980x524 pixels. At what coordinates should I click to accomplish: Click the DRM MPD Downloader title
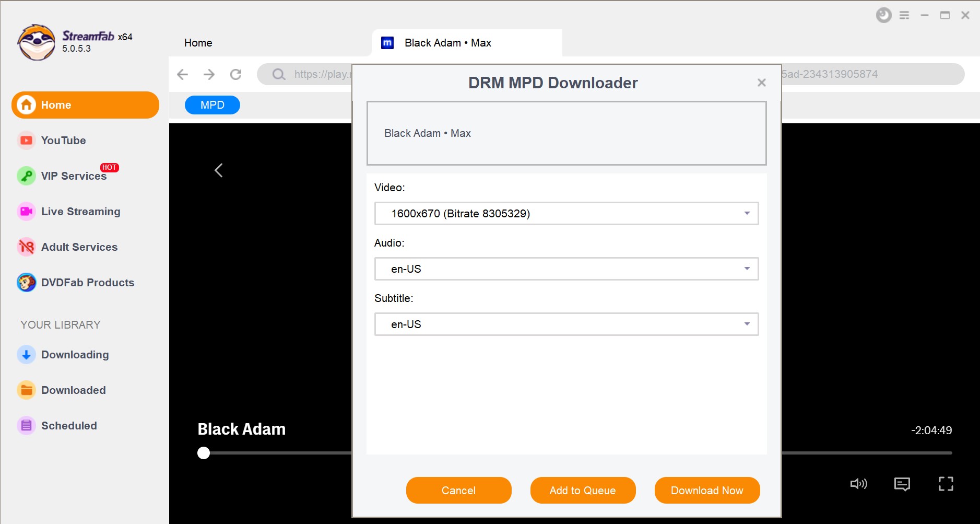553,83
